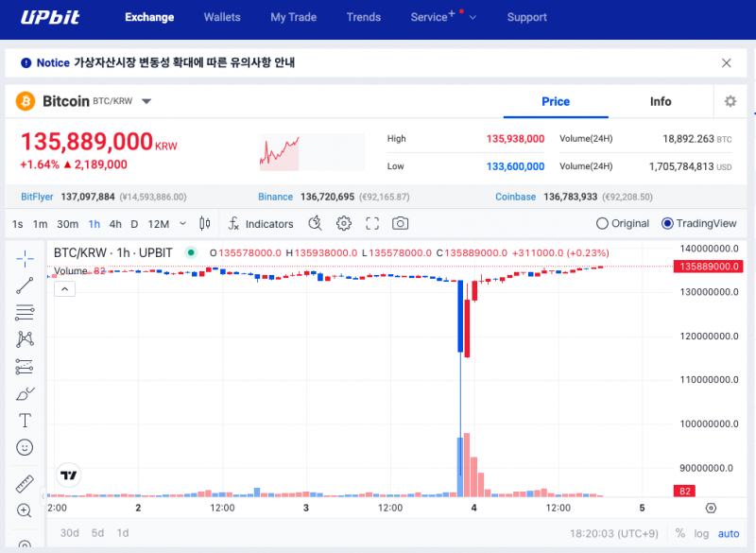Enter fullscreen chart mode
The image size is (756, 553).
point(372,224)
